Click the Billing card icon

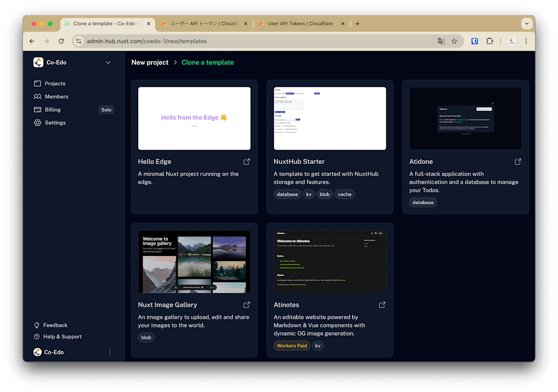(x=38, y=110)
